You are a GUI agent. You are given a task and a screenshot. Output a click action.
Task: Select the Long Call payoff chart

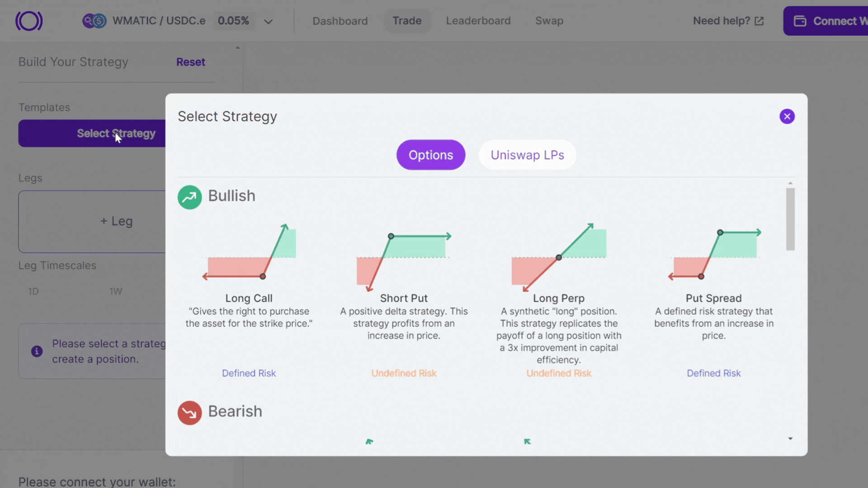[x=249, y=252]
